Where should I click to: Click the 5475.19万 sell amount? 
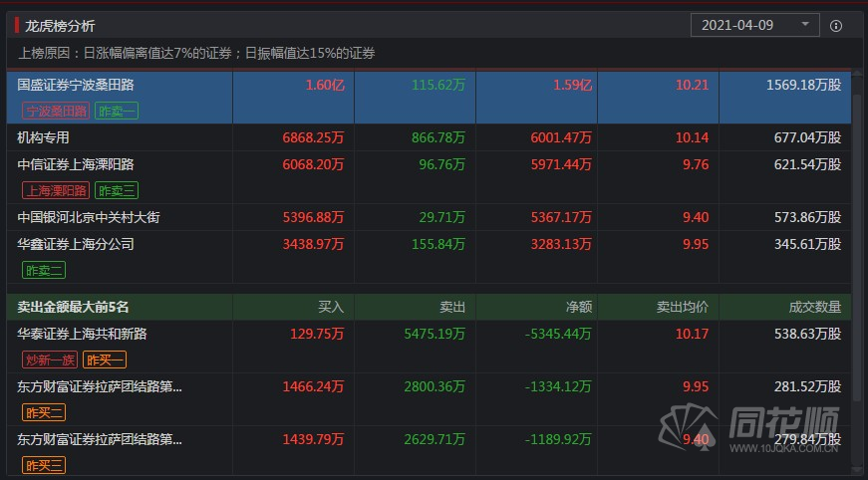tap(434, 334)
